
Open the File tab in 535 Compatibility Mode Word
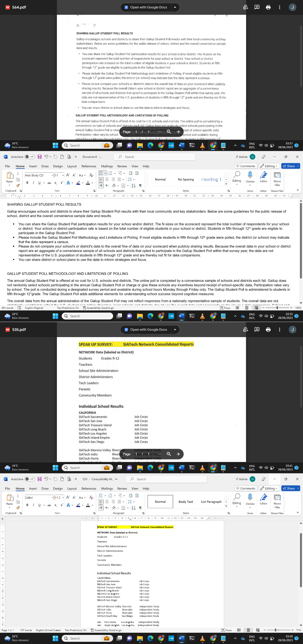click(7, 489)
